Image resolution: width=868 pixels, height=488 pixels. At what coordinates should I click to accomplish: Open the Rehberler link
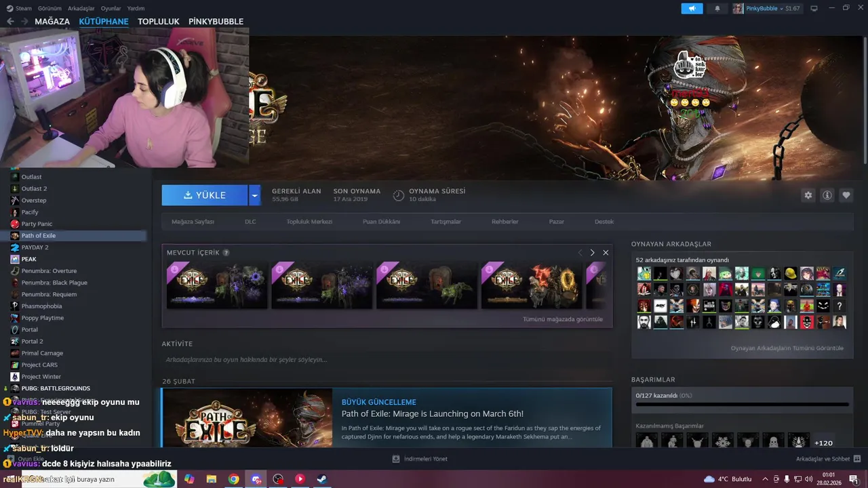[x=505, y=222]
